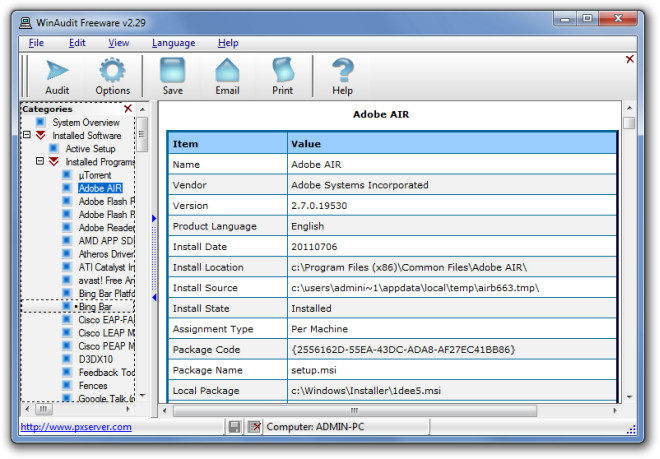Click the report pane scroll up arrow

629,108
